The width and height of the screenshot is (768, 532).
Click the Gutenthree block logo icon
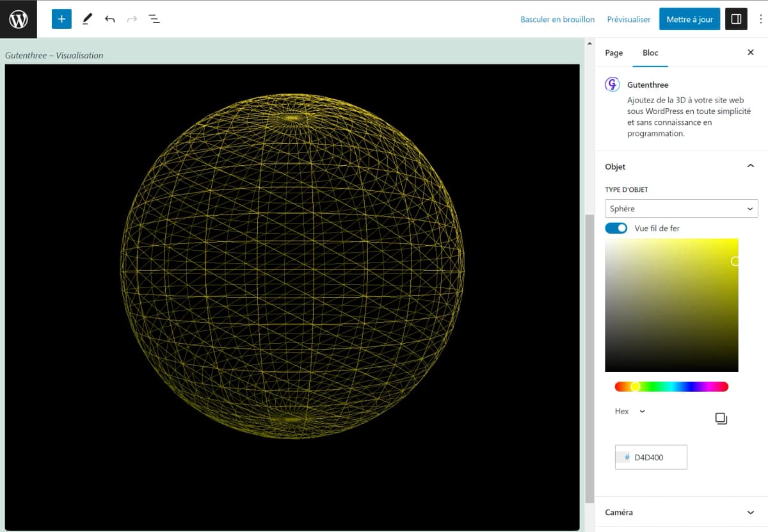click(x=612, y=85)
